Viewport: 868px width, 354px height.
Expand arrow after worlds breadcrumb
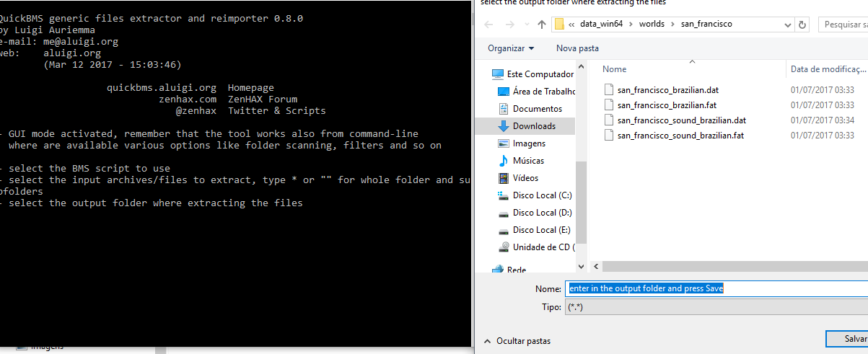[674, 25]
